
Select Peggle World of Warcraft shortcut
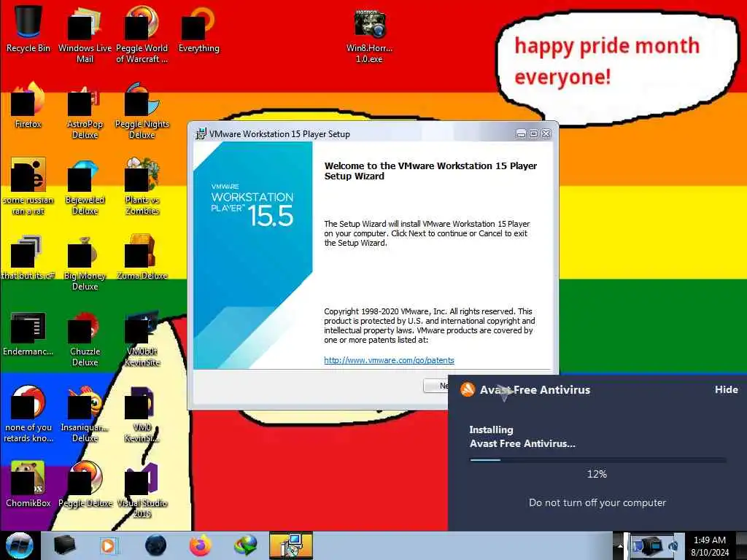point(142,34)
